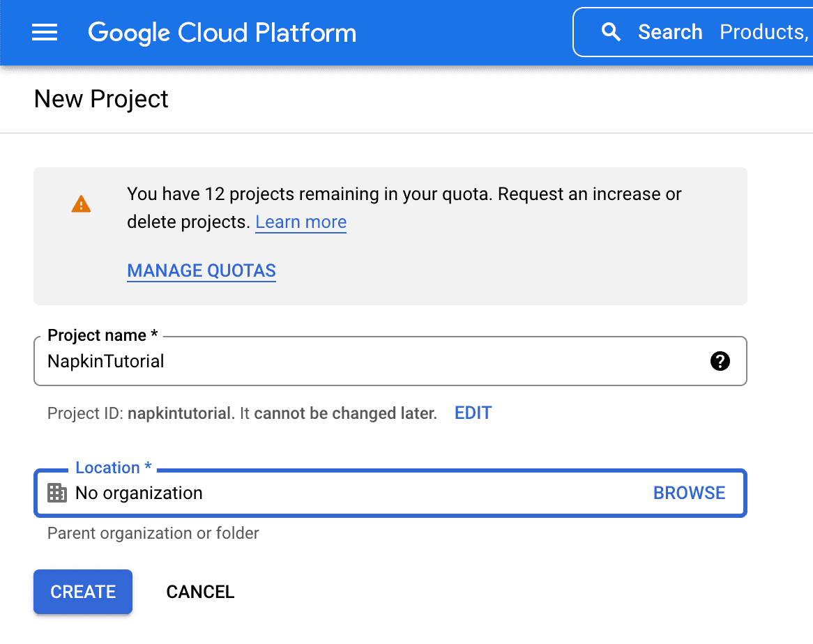Click the search magnifier icon

[611, 32]
